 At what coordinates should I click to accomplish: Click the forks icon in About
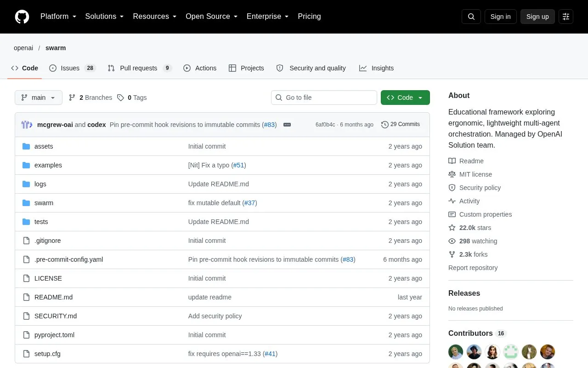pyautogui.click(x=452, y=254)
